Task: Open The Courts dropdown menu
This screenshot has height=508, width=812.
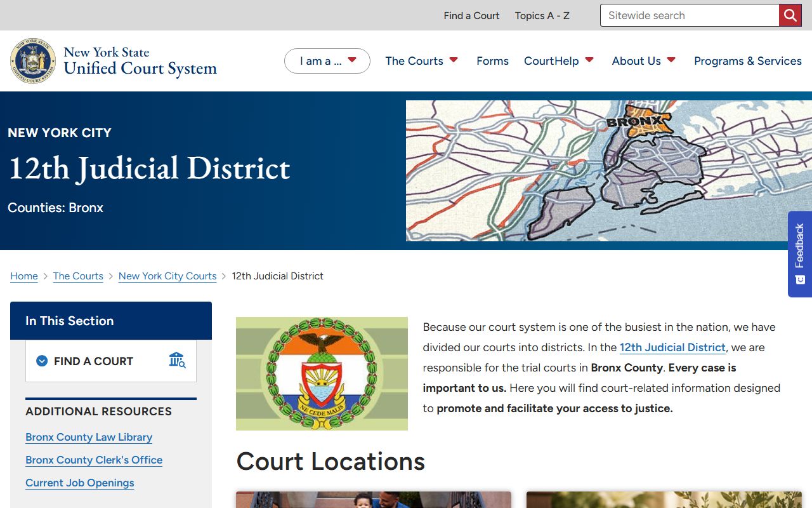Action: [421, 61]
